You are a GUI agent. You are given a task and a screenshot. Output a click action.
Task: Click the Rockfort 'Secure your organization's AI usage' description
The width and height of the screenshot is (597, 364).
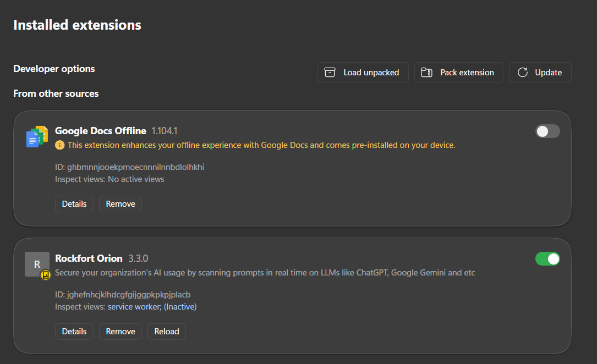coord(265,273)
